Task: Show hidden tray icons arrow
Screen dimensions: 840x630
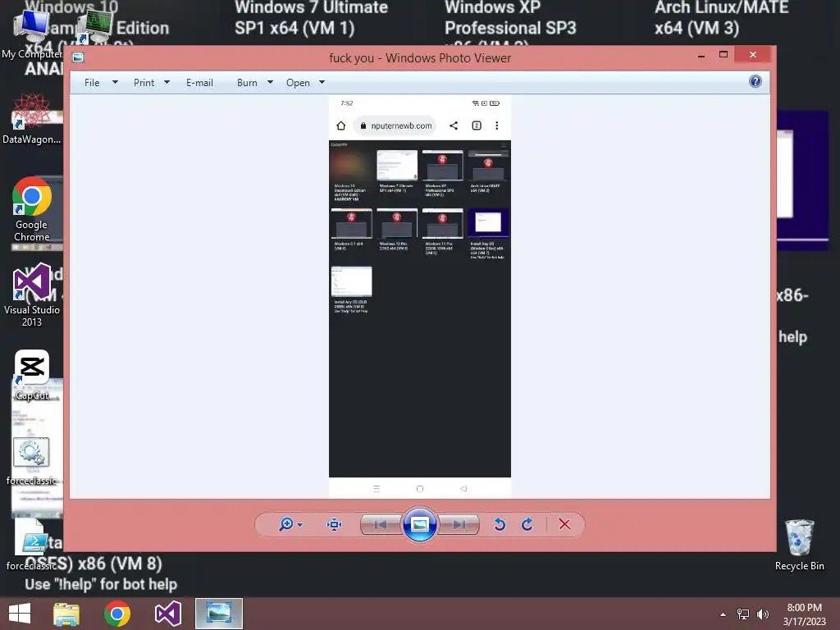Action: [x=724, y=614]
